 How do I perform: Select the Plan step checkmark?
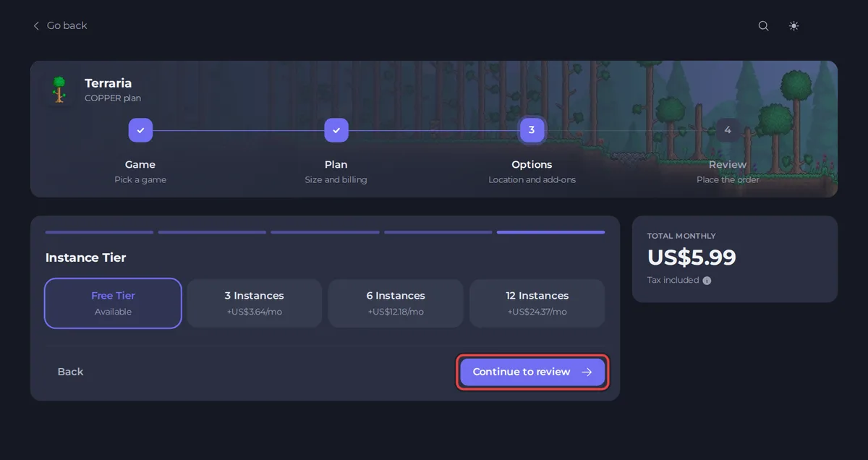coord(336,130)
